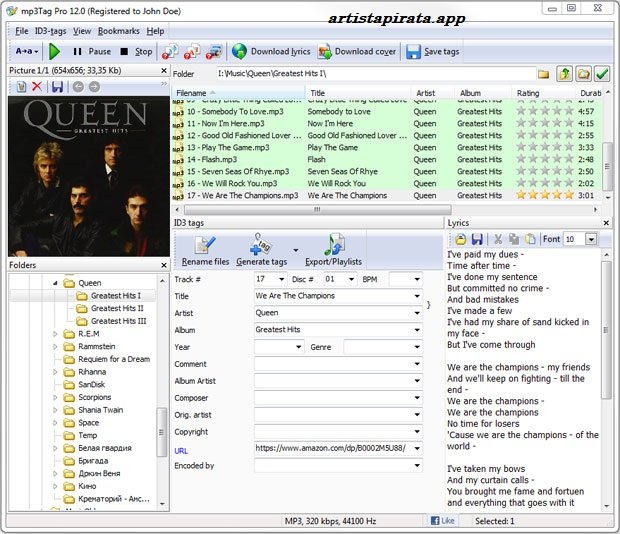
Task: Save lyrics with the floppy icon
Action: point(477,239)
